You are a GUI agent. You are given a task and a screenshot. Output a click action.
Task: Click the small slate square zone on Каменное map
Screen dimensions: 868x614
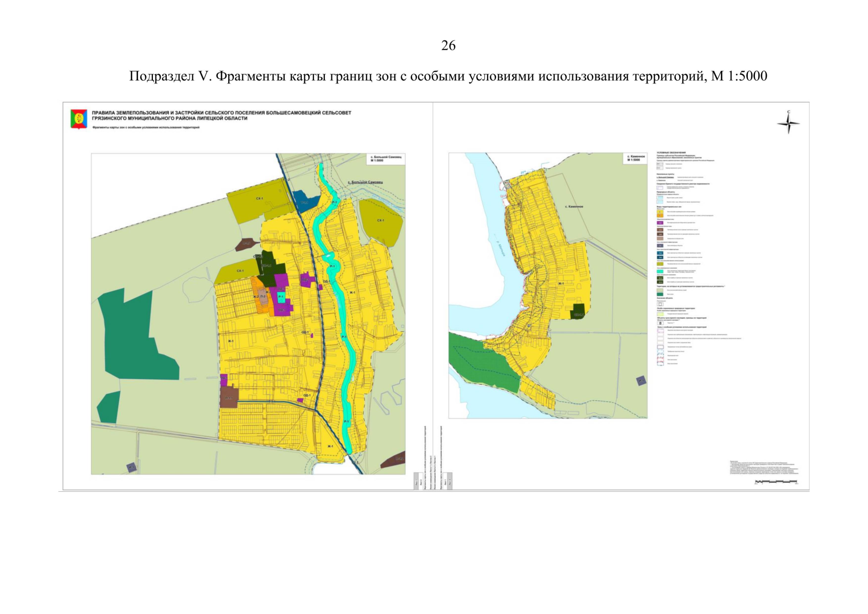pyautogui.click(x=640, y=381)
